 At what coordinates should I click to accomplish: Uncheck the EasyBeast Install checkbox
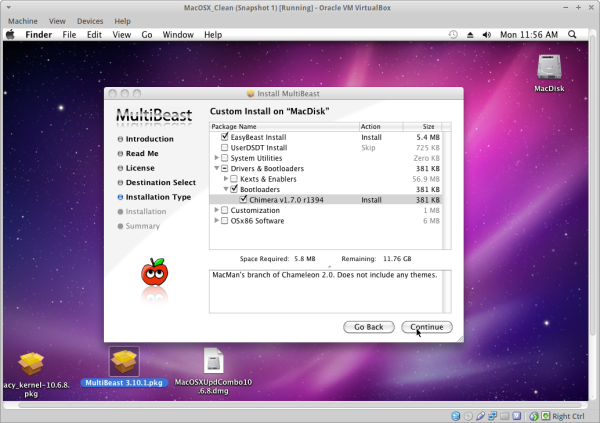point(225,137)
